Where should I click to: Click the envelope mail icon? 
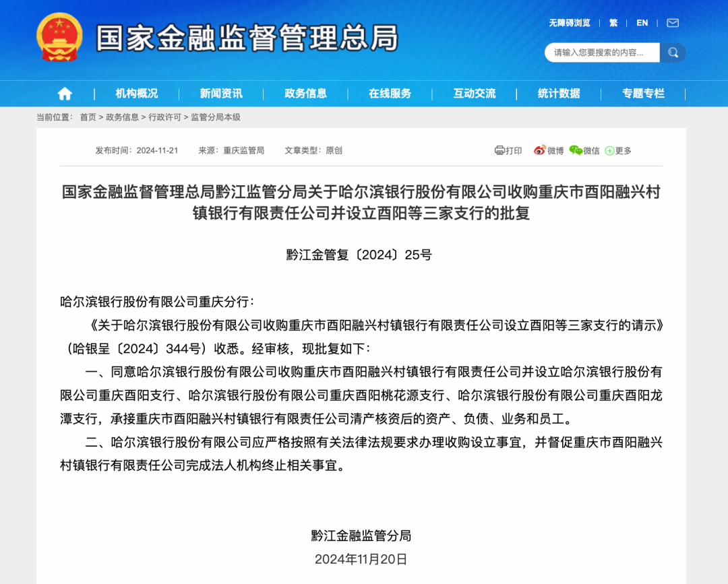[x=673, y=23]
